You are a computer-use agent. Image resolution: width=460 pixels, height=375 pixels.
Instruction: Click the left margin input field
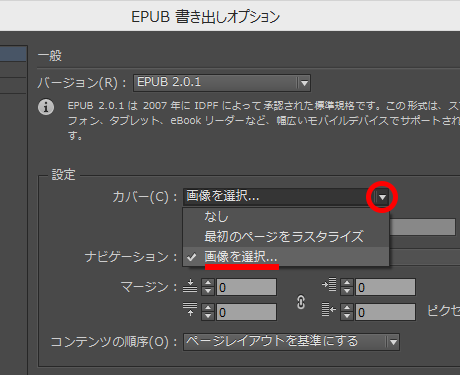click(385, 287)
